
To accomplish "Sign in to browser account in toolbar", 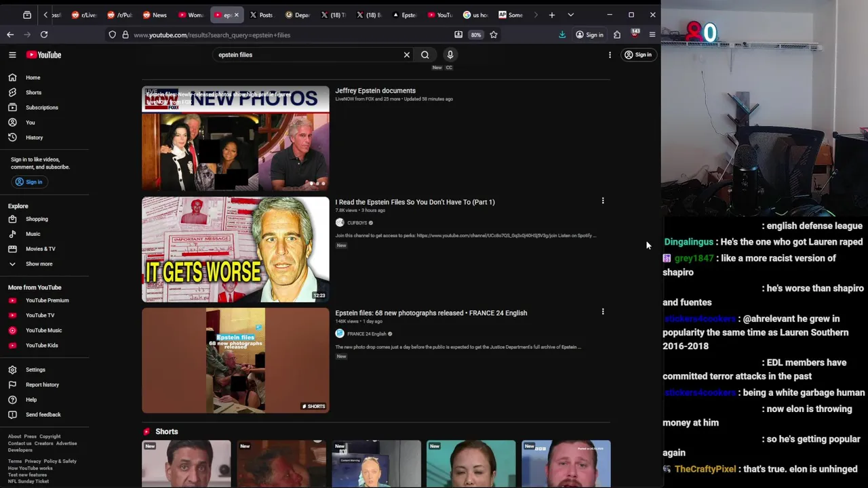I will tap(589, 35).
